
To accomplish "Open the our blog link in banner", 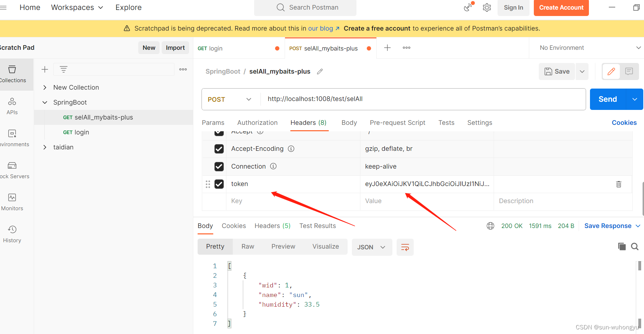I will 323,28.
